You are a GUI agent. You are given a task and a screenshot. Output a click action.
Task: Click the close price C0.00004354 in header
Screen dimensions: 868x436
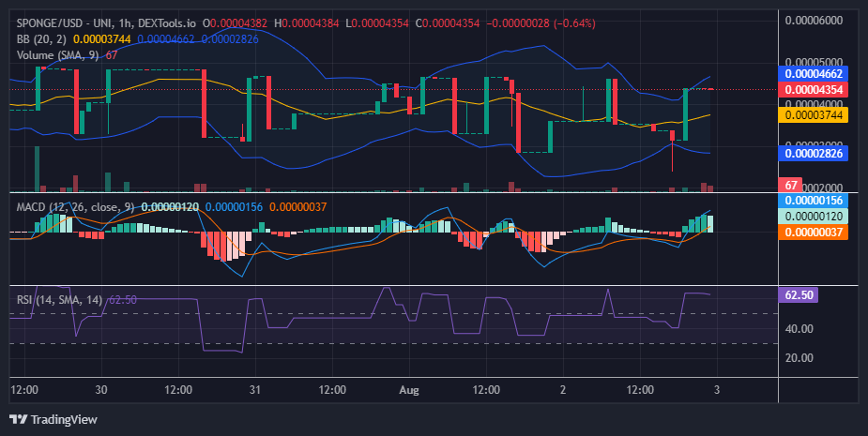pyautogui.click(x=448, y=23)
